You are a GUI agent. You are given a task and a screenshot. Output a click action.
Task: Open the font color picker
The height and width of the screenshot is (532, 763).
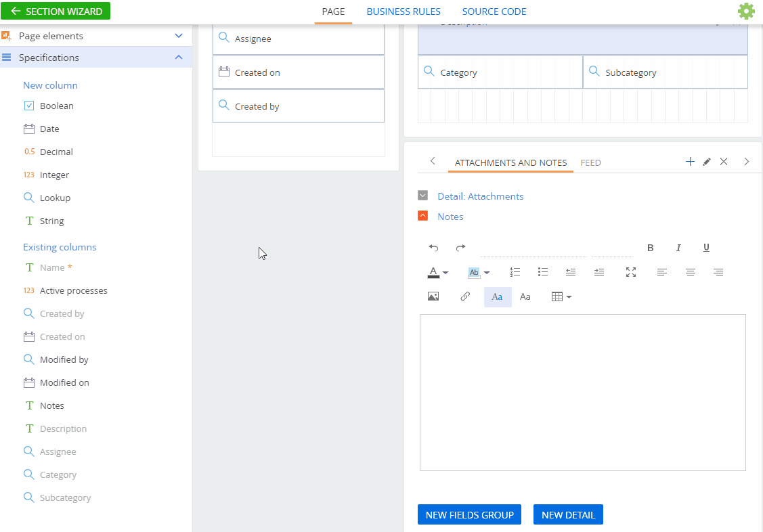pos(437,272)
